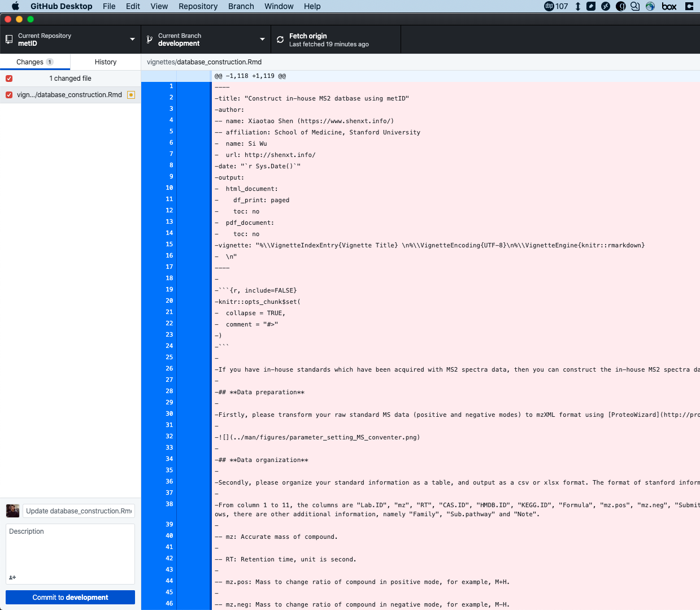Uncheck the database_construction.Rmd file checkbox
The height and width of the screenshot is (610, 700).
9,95
